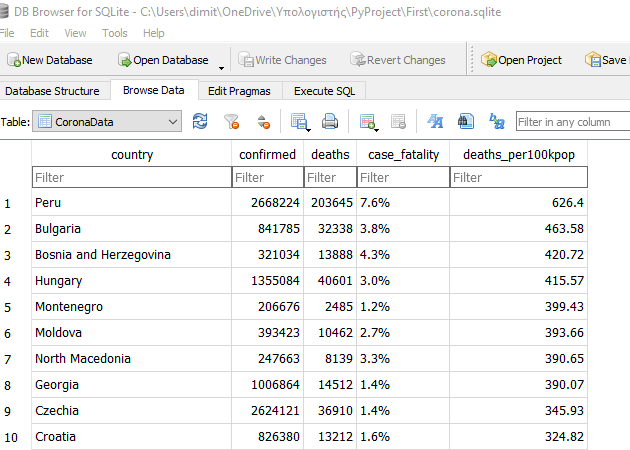This screenshot has height=450, width=630.
Task: Switch to the Execute SQL tab
Action: (325, 91)
